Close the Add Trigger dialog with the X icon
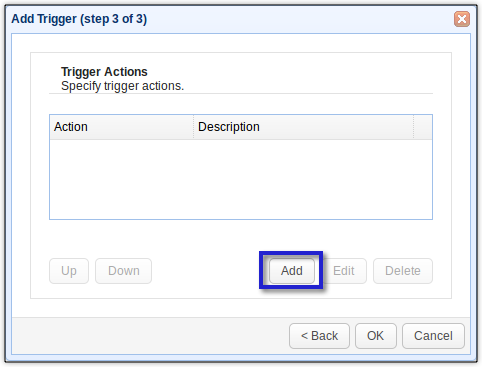Viewport: 482px width, 367px height. click(462, 19)
